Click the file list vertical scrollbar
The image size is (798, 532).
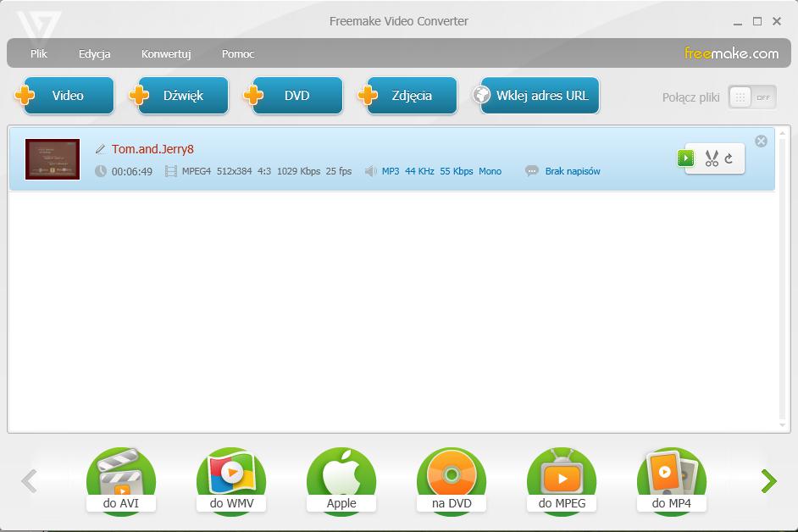point(782,279)
